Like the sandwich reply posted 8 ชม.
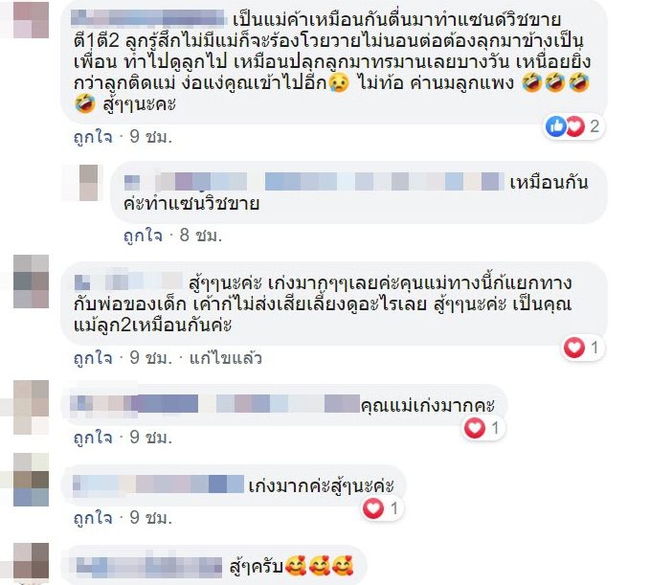 coord(143,235)
